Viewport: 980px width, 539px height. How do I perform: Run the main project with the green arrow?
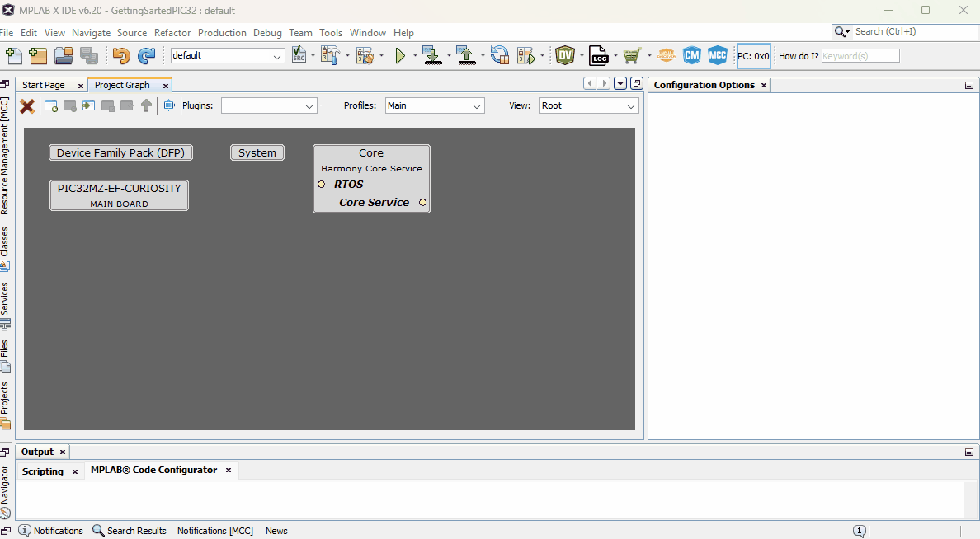coord(400,55)
